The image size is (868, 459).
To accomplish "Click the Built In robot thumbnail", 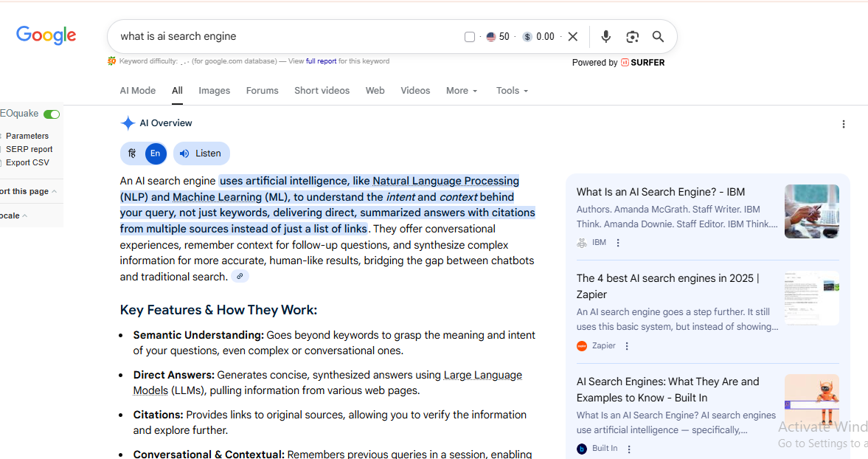I will pos(811,401).
